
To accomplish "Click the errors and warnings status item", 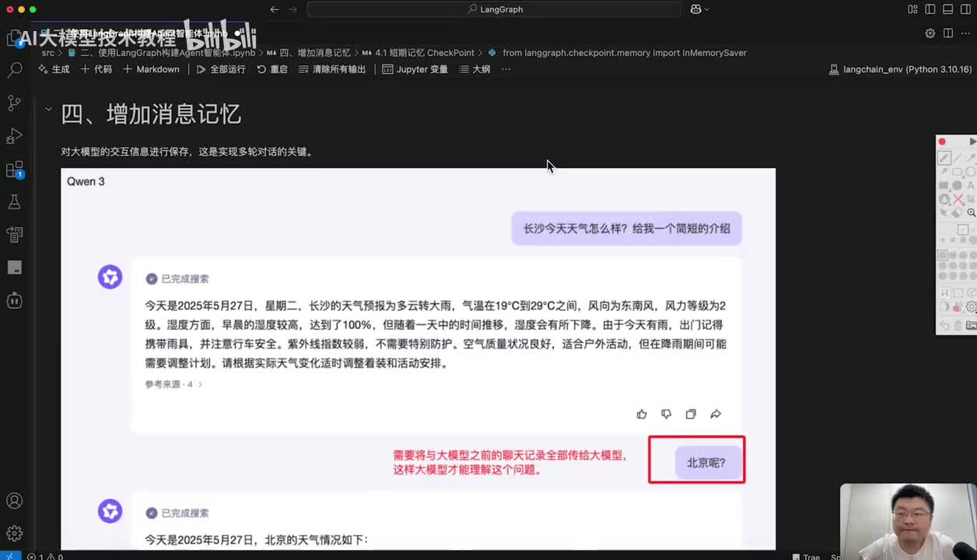I will pyautogui.click(x=44, y=556).
